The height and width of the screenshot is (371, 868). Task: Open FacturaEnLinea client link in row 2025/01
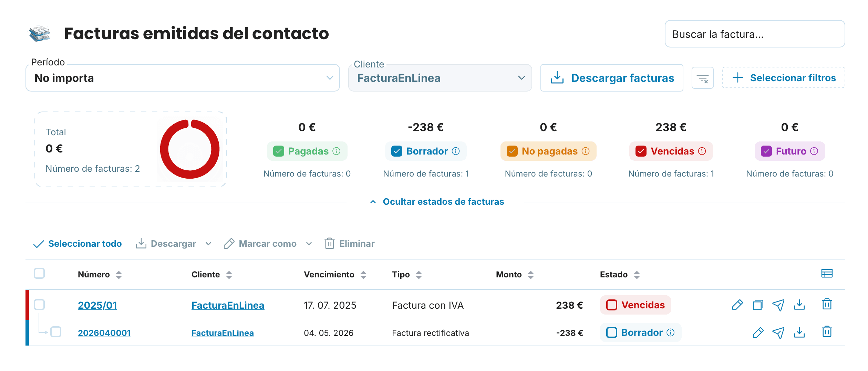(x=228, y=305)
